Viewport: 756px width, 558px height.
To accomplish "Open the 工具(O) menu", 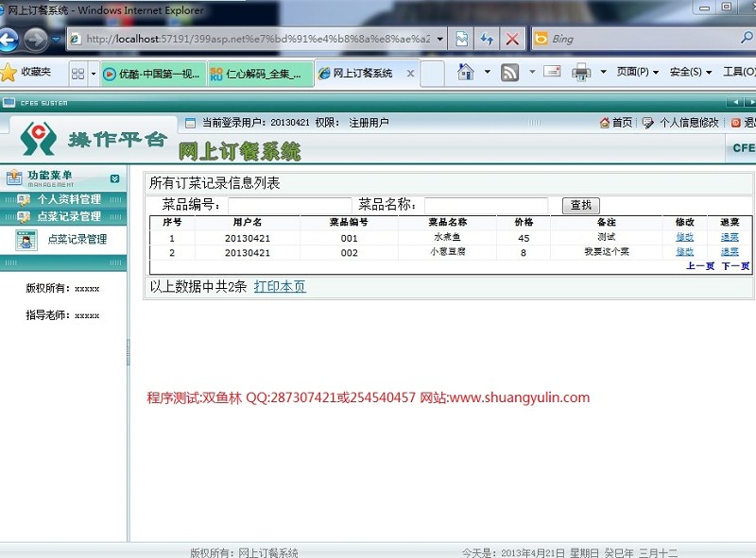I will [739, 72].
